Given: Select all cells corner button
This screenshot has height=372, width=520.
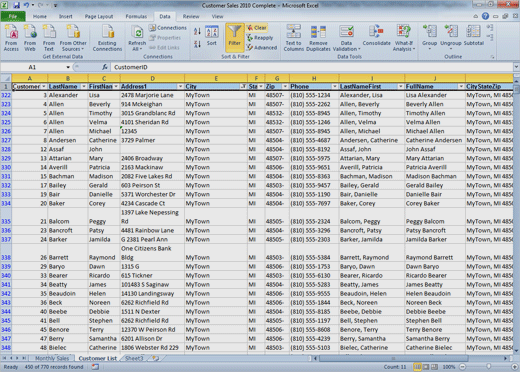Looking at the screenshot, I should pos(6,78).
